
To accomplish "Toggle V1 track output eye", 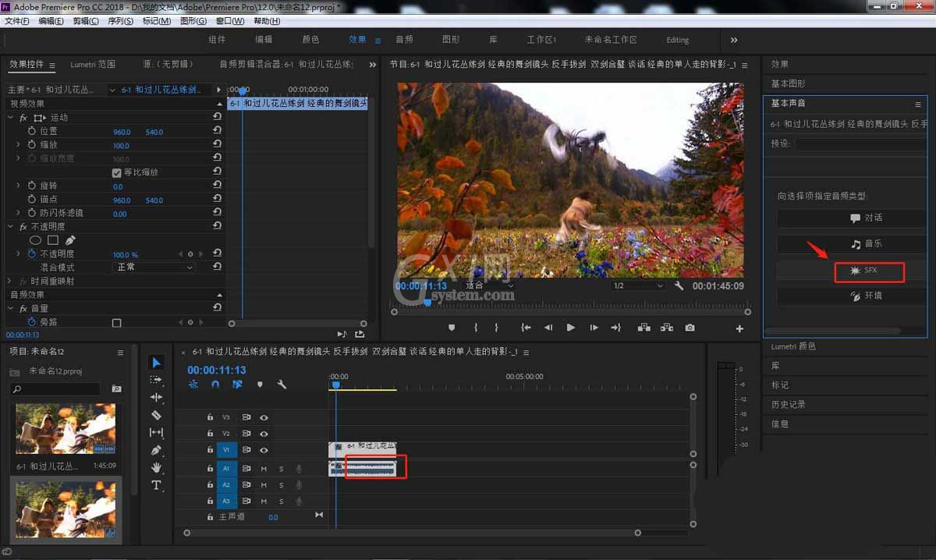I will pyautogui.click(x=264, y=451).
